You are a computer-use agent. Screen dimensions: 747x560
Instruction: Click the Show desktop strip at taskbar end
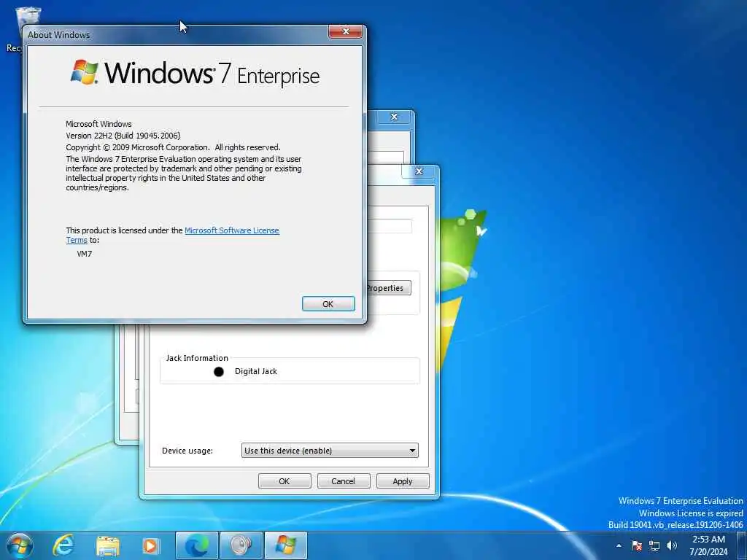click(x=742, y=545)
